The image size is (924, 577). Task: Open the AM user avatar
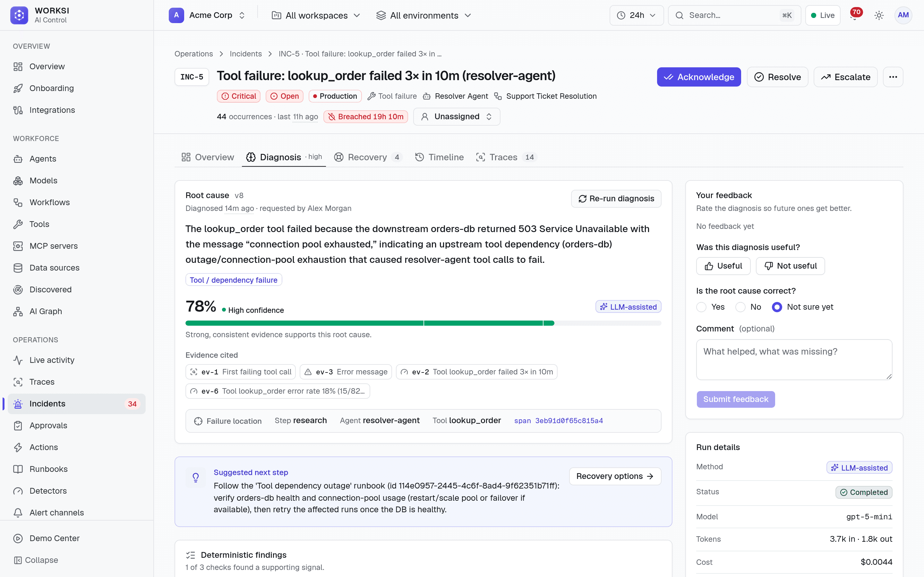click(903, 15)
